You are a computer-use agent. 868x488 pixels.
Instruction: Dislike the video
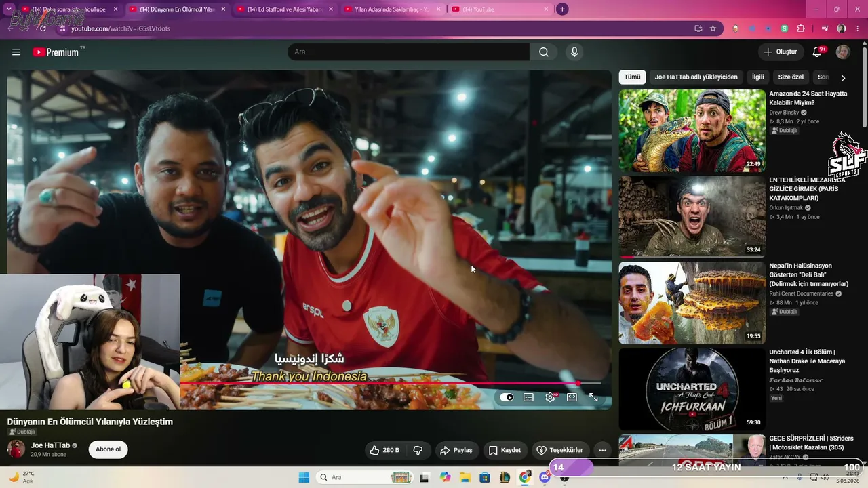(418, 450)
